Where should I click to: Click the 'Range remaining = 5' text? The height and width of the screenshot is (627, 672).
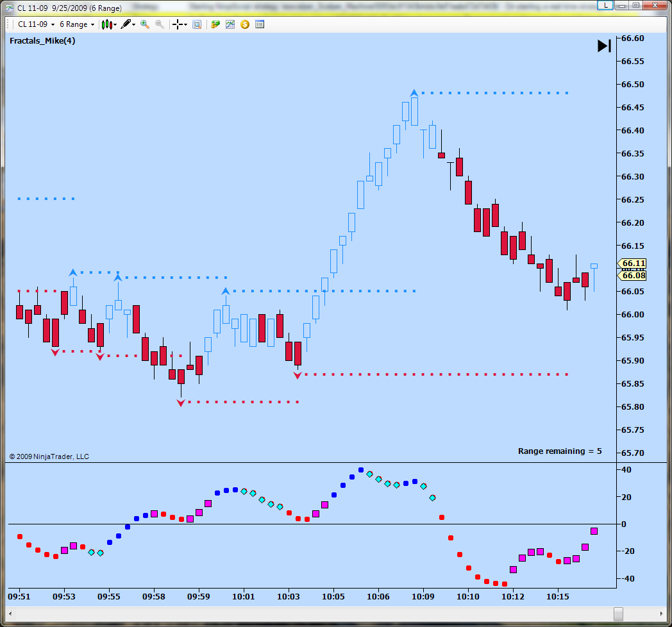(x=560, y=451)
